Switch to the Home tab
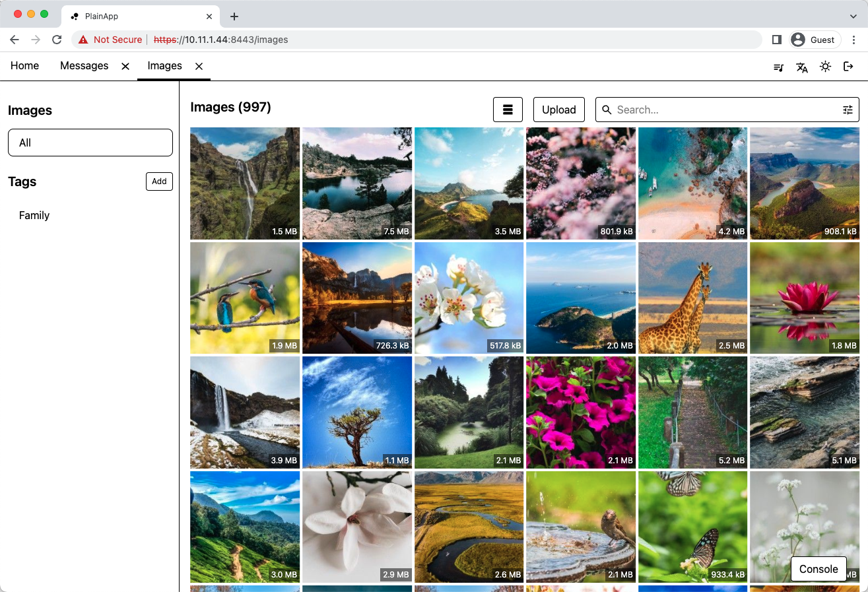The height and width of the screenshot is (592, 868). pos(25,66)
